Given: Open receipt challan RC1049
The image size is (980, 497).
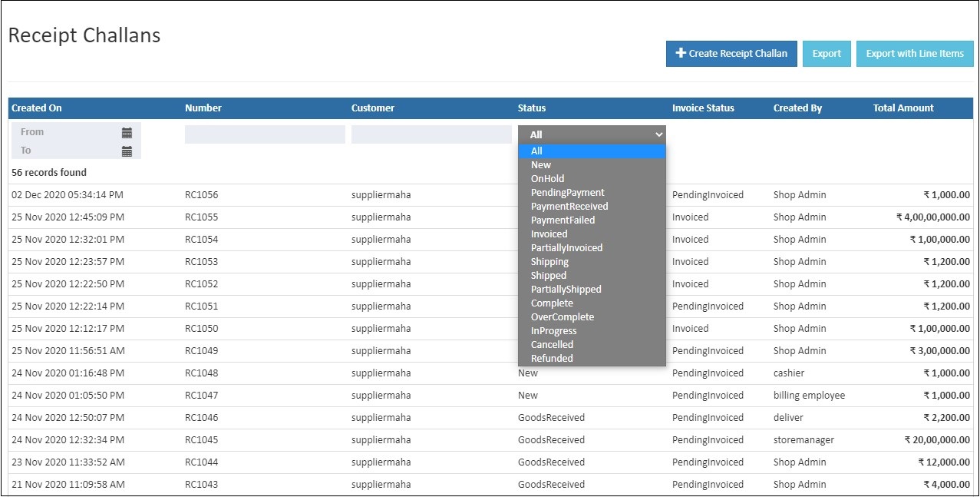Looking at the screenshot, I should (x=202, y=351).
